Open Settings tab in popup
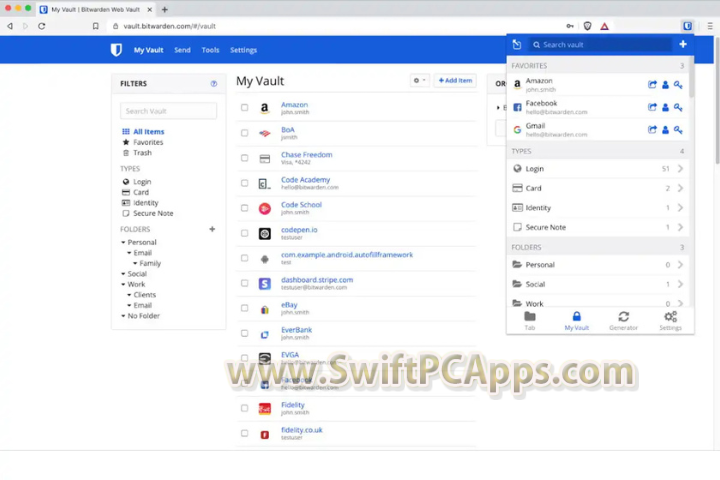 [x=670, y=321]
